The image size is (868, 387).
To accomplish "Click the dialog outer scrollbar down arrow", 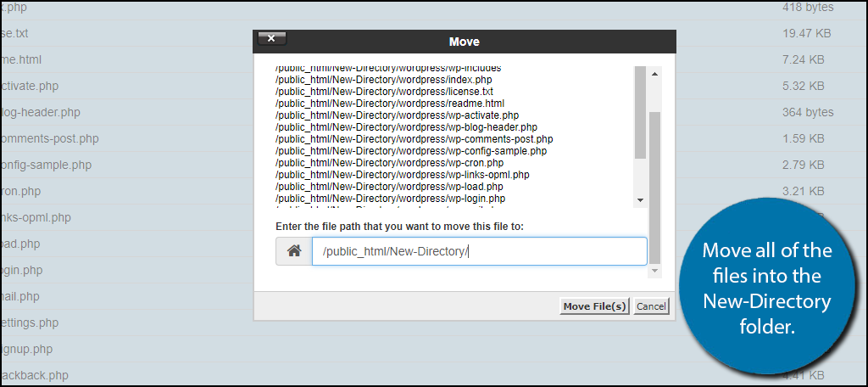I will (654, 271).
